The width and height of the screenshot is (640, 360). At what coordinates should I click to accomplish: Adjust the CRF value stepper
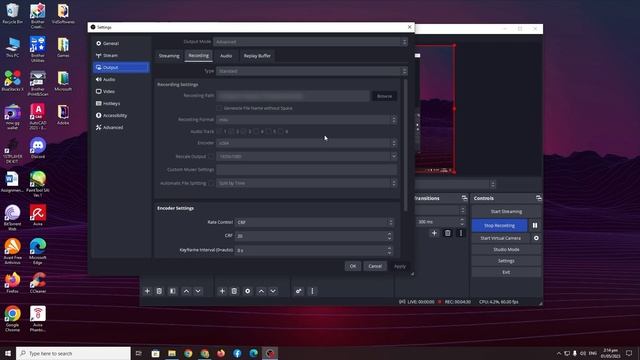pos(389,236)
